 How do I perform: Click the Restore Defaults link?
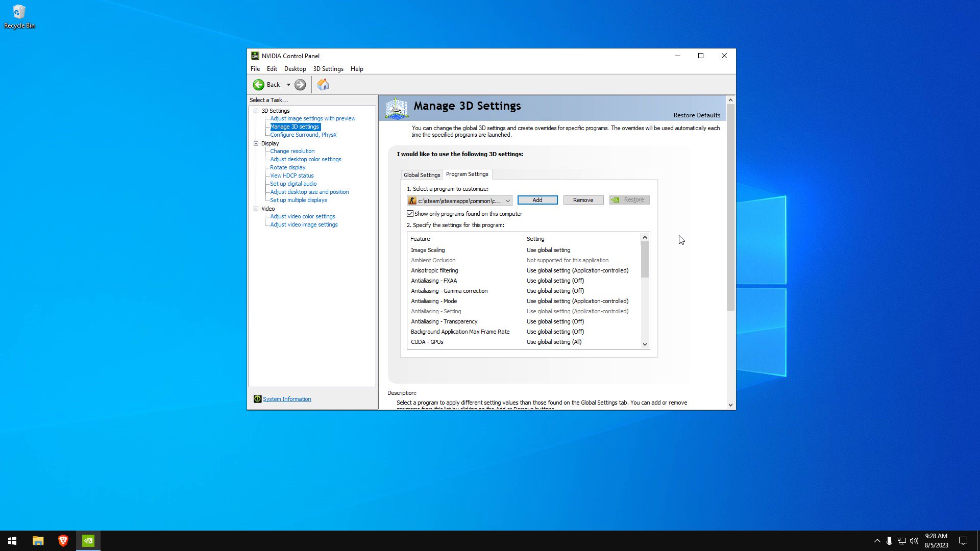(696, 115)
